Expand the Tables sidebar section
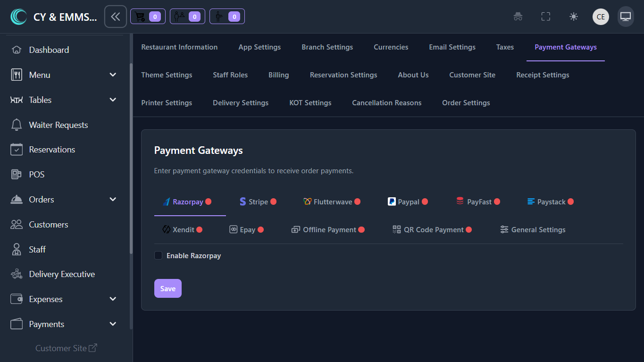Screen dimensions: 644x362 (x=112, y=100)
